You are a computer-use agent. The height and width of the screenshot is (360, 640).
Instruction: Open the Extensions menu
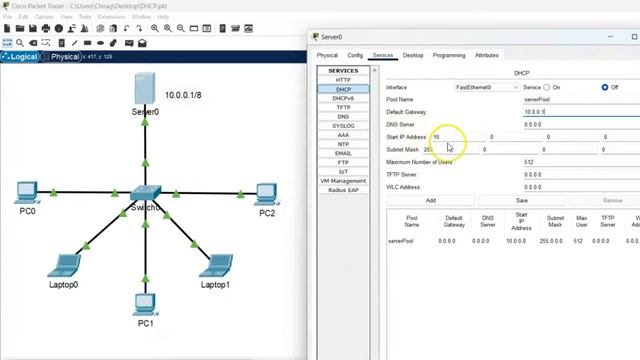[x=111, y=17]
